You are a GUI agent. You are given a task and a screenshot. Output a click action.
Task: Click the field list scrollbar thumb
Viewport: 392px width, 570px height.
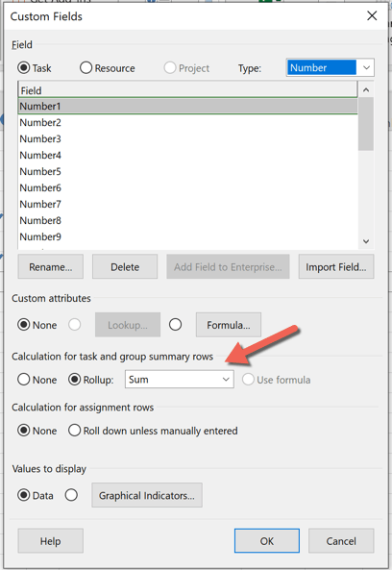coord(366,124)
